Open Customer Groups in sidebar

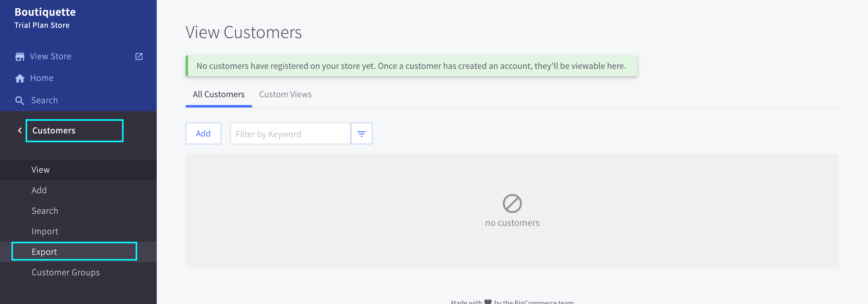[x=66, y=272]
